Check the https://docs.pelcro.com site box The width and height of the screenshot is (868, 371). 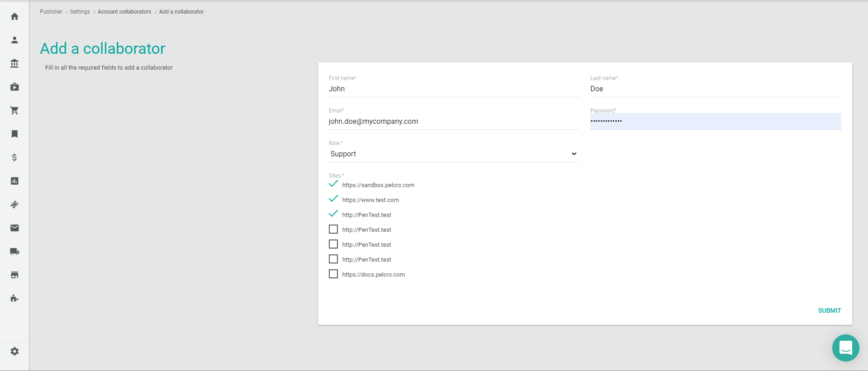point(333,274)
